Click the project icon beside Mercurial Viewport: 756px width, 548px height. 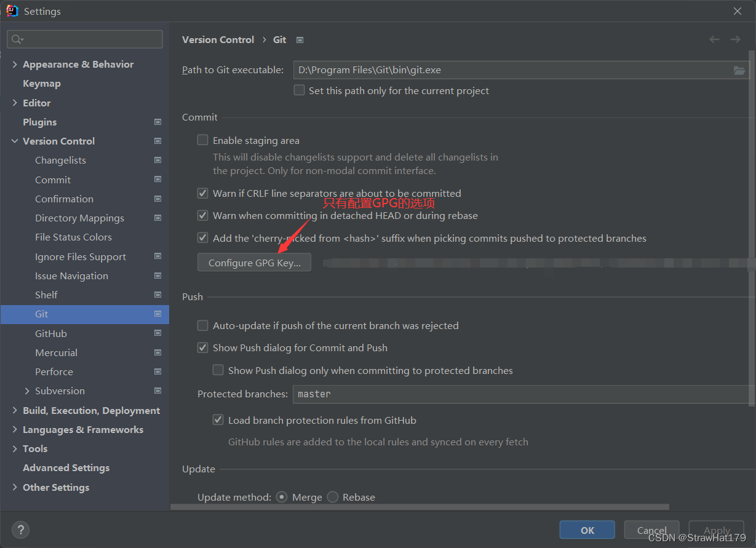coord(157,352)
